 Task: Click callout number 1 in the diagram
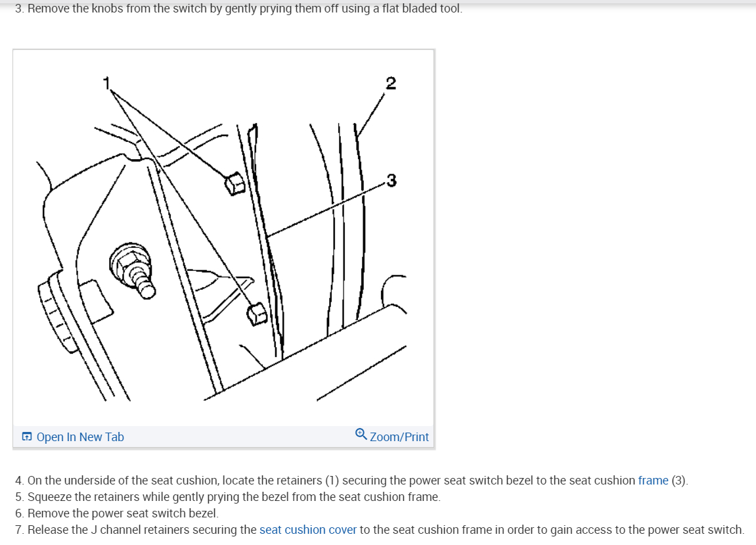[x=106, y=83]
